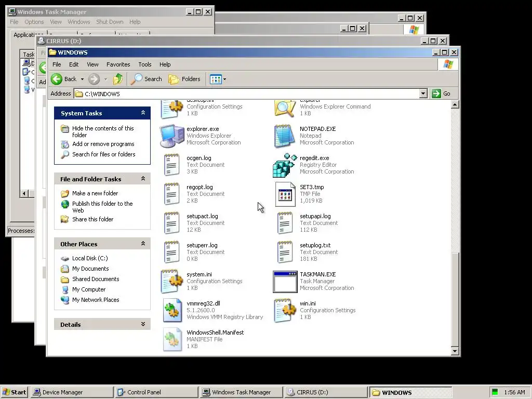Open the Edit menu in WINDOWS explorer
532x399 pixels.
click(x=74, y=64)
